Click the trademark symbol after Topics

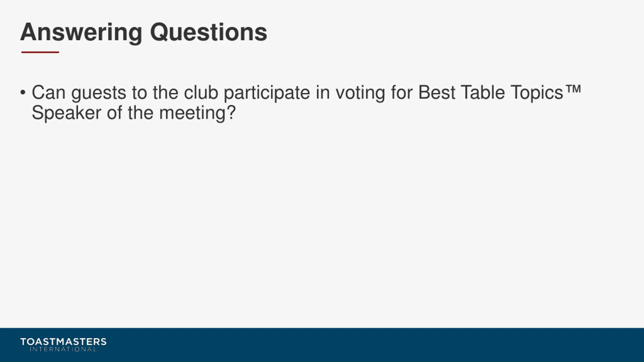coord(573,89)
